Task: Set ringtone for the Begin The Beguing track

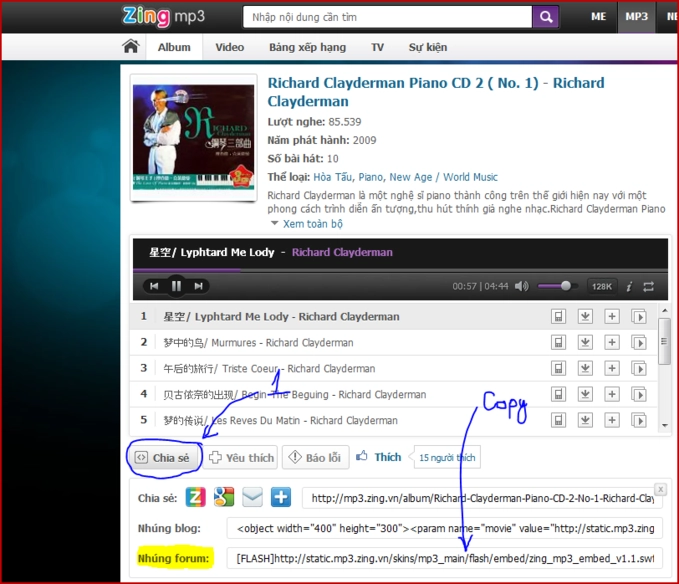Action: (558, 394)
